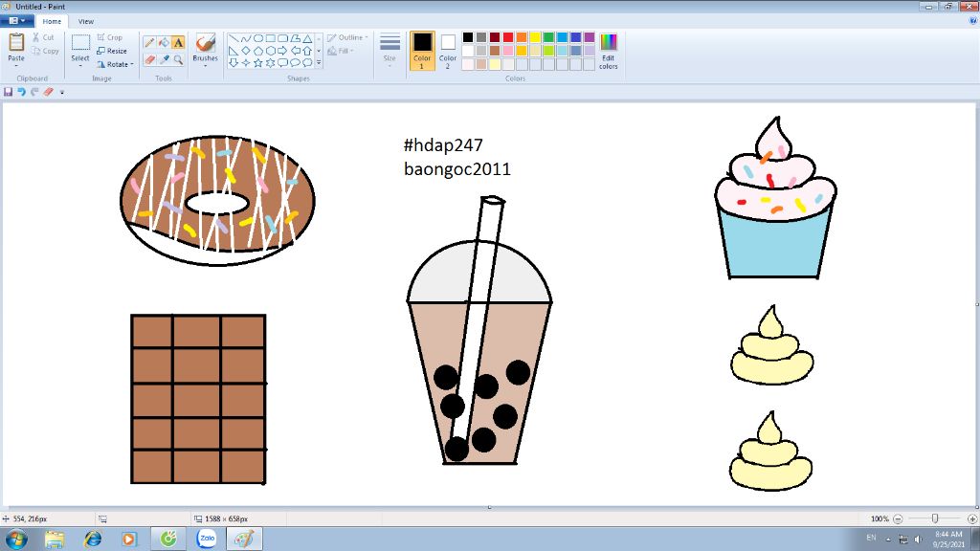Choose the Triangle shape
Screen dimensions: 980x551
(307, 38)
